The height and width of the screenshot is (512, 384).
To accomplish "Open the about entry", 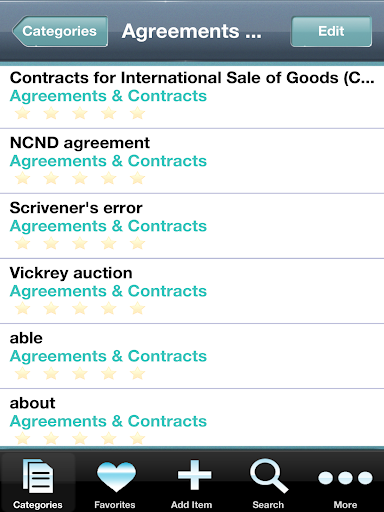I will click(x=192, y=418).
